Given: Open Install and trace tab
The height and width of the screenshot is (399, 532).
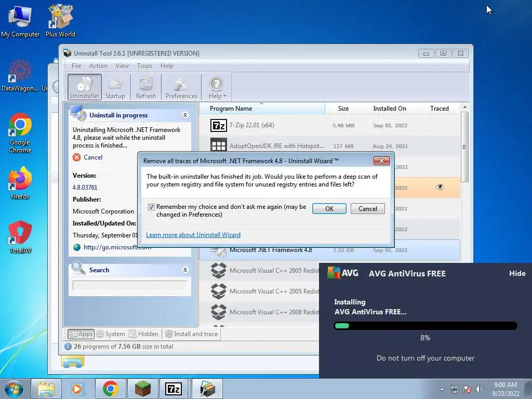Looking at the screenshot, I should 192,334.
